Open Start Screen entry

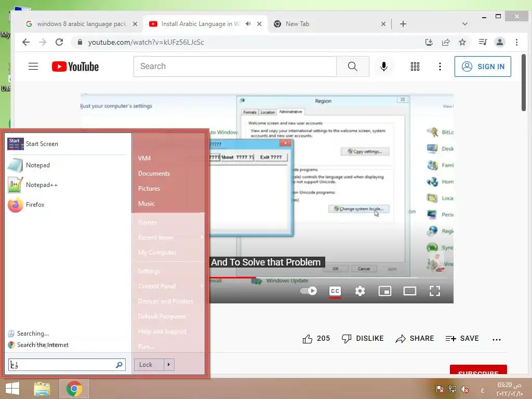(x=67, y=144)
